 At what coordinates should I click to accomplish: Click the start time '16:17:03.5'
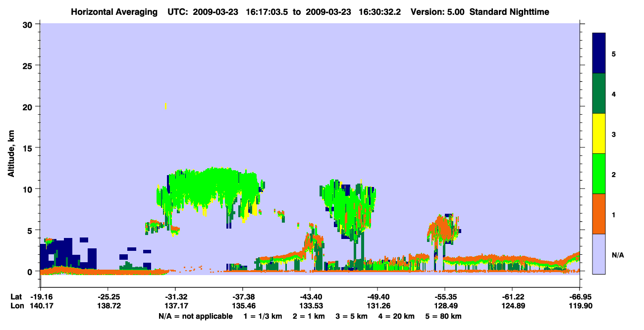268,11
